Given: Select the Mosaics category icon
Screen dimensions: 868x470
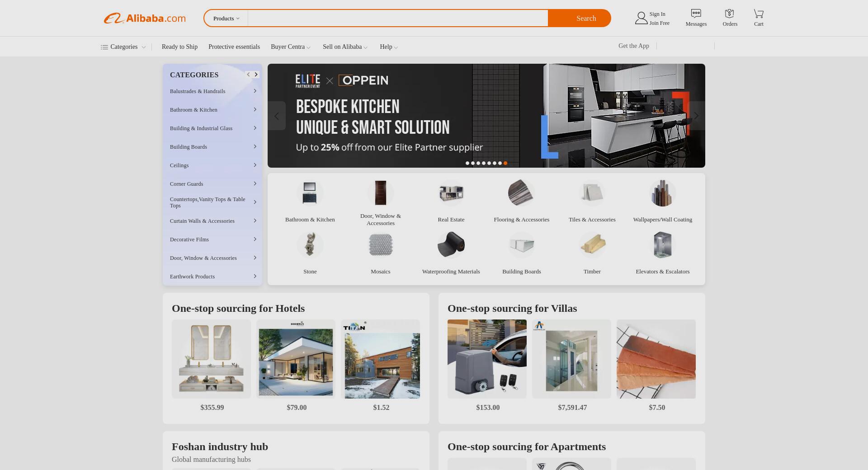Looking at the screenshot, I should coord(380,245).
